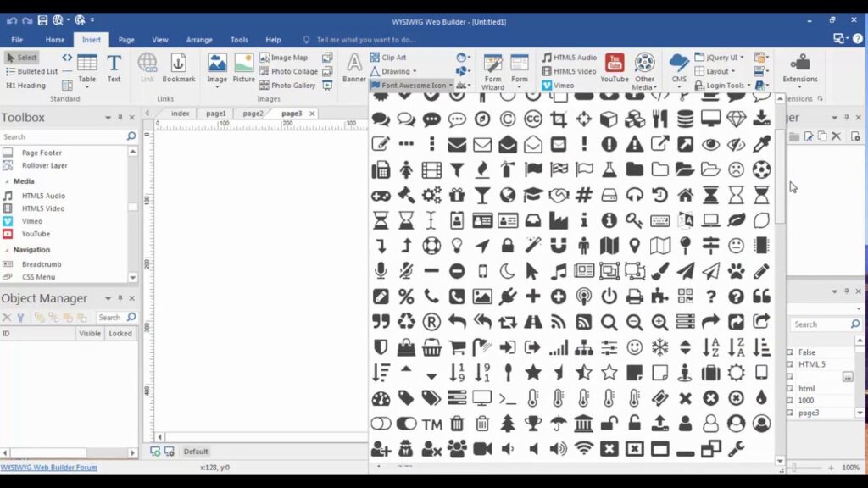This screenshot has height=488, width=868.
Task: Insert a Text object
Action: coord(114,69)
